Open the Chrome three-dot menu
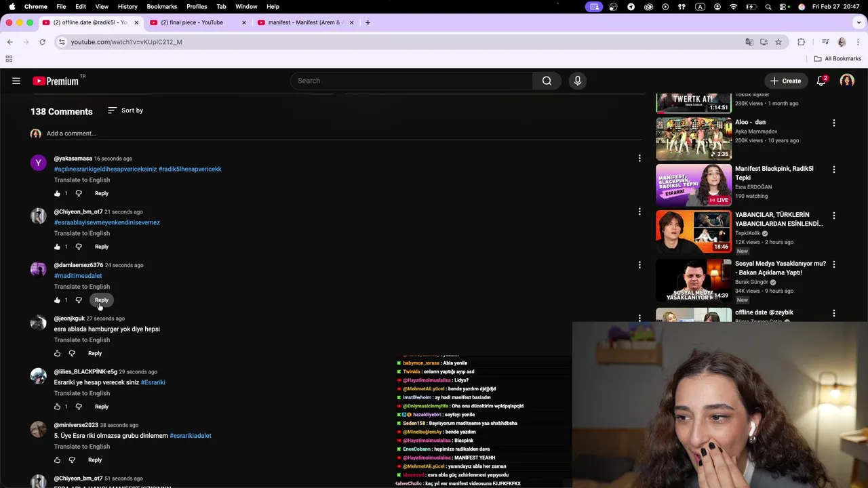Screen dimensions: 868x488 [858, 42]
